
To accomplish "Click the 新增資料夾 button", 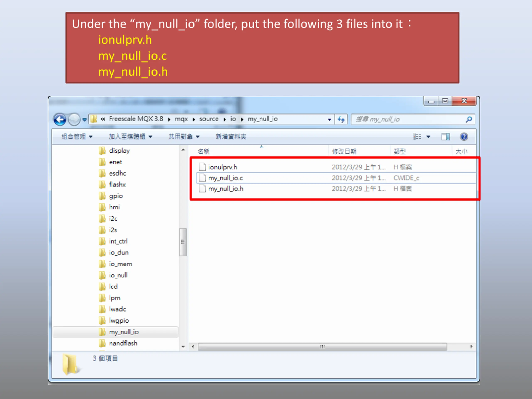I will click(x=231, y=137).
